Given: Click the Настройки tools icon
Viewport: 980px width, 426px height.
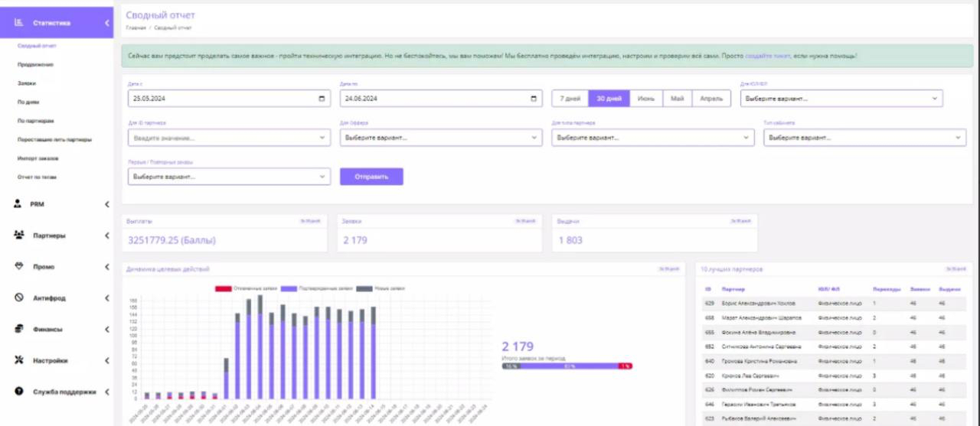Looking at the screenshot, I should [19, 360].
